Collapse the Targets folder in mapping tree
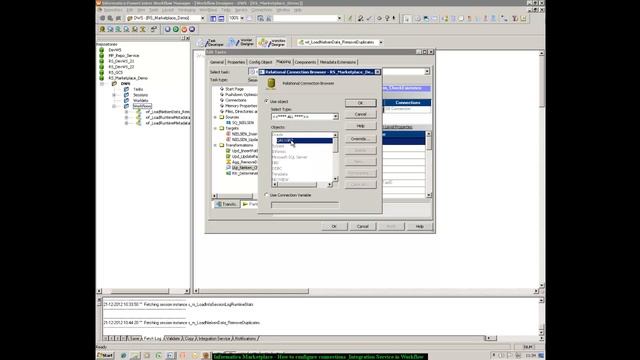Viewport: 640px width, 360px height. (x=216, y=128)
